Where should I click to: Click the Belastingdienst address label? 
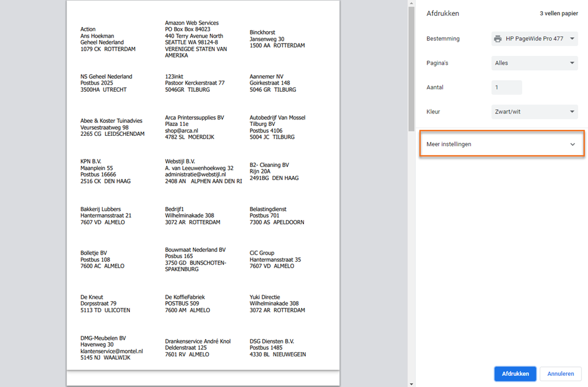point(277,216)
